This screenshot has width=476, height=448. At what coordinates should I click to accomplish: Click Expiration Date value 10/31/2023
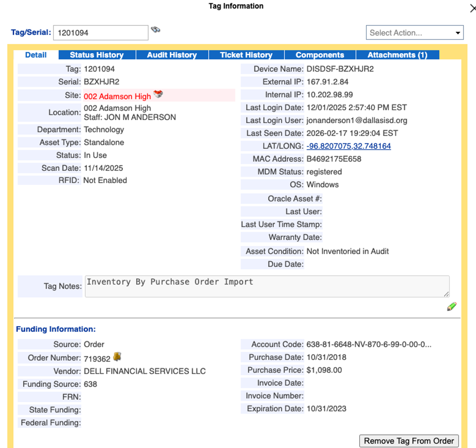326,409
